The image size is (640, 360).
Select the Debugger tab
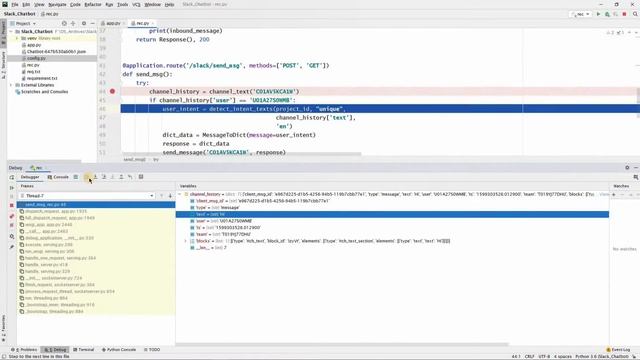[30, 177]
